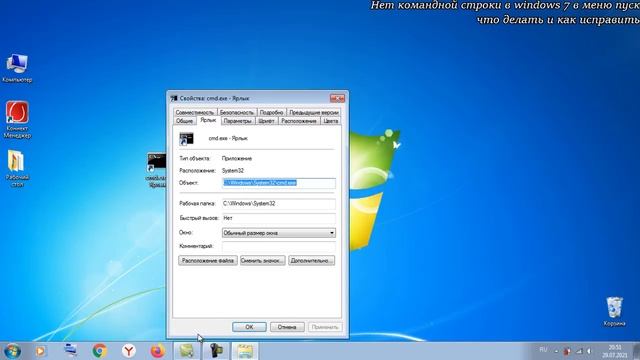Switch to the Общие tab
640x360 pixels.
coord(184,121)
